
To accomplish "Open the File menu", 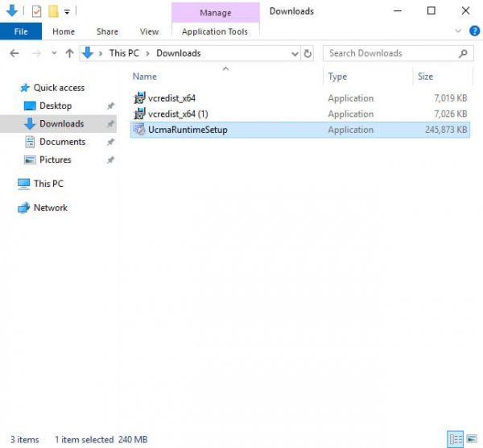I will [21, 31].
